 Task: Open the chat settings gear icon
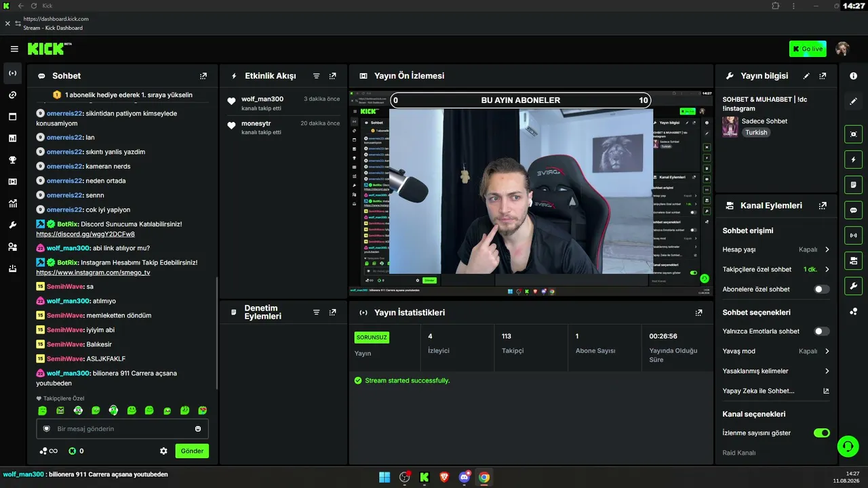(163, 451)
